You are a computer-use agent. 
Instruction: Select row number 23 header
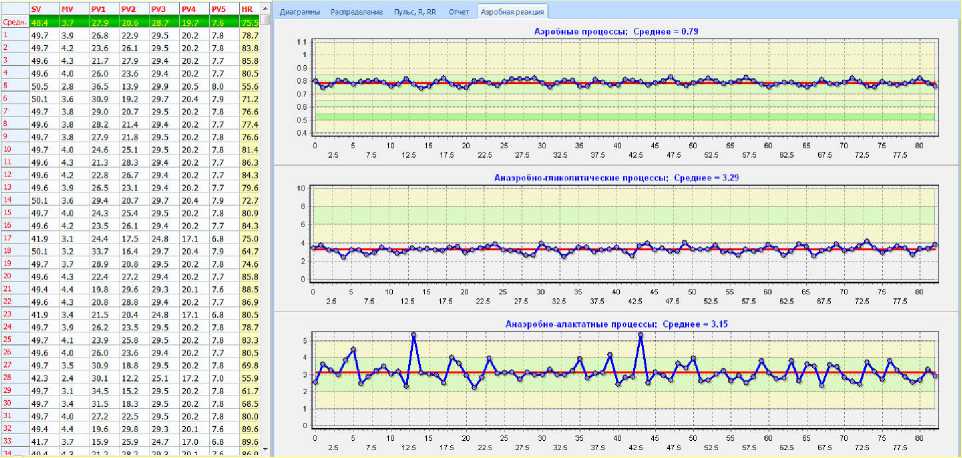[x=14, y=314]
